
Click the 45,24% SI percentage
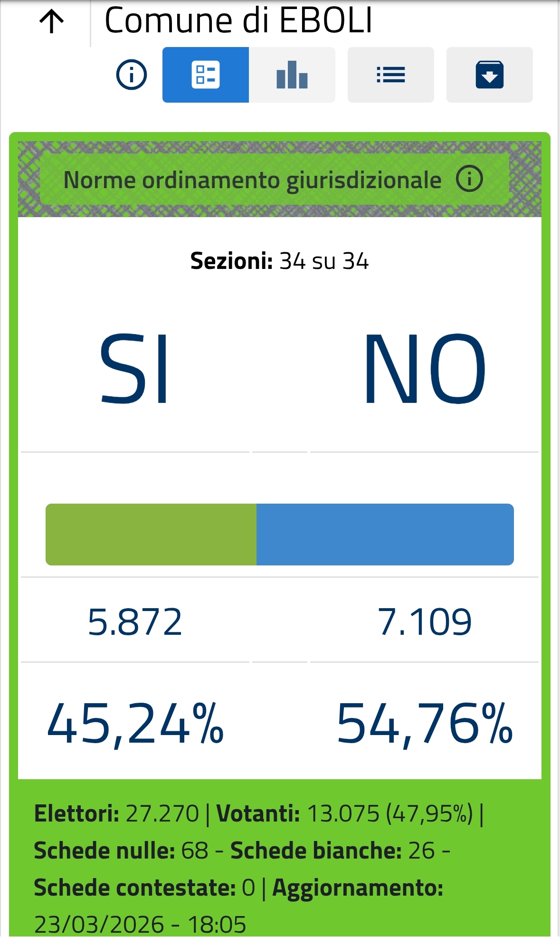[135, 724]
